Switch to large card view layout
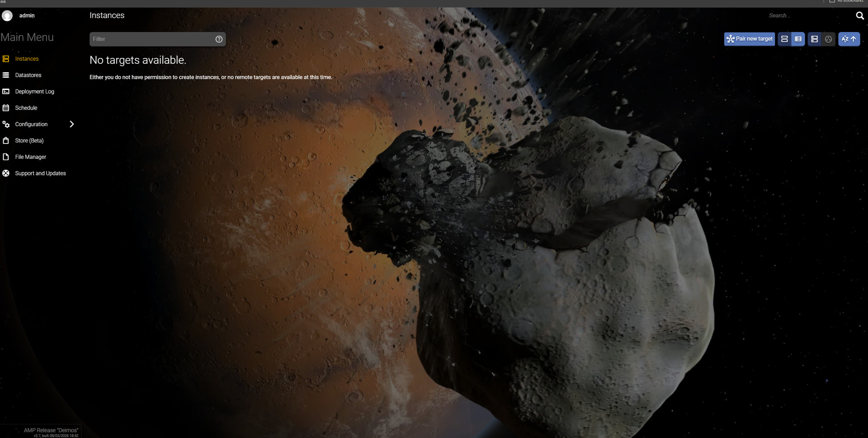 pos(784,39)
